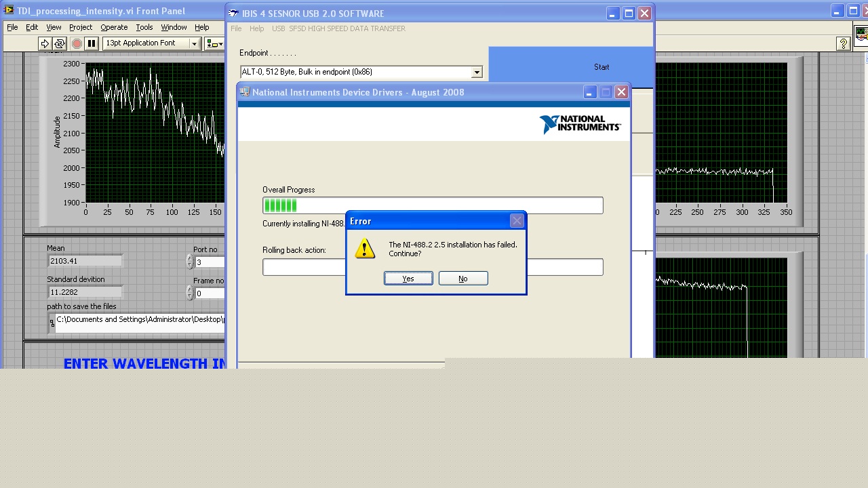Maximize the LabVIEW Front Panel window
The height and width of the screenshot is (488, 868).
click(x=854, y=11)
